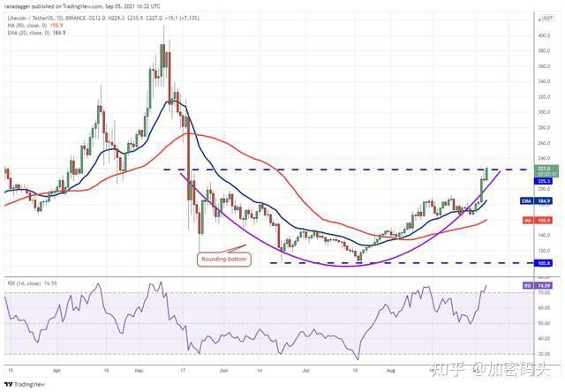Click the red MA 159.9 price tag
565x392 pixels.
coord(537,220)
